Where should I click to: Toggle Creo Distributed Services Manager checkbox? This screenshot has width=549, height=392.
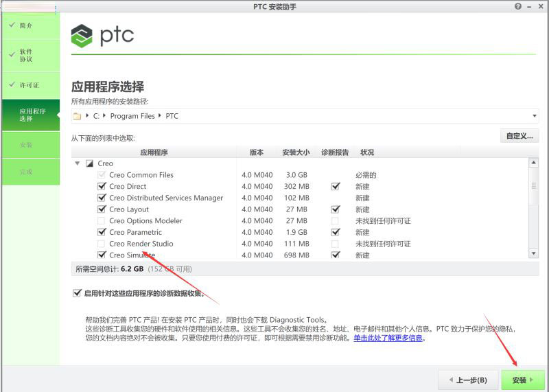(102, 198)
